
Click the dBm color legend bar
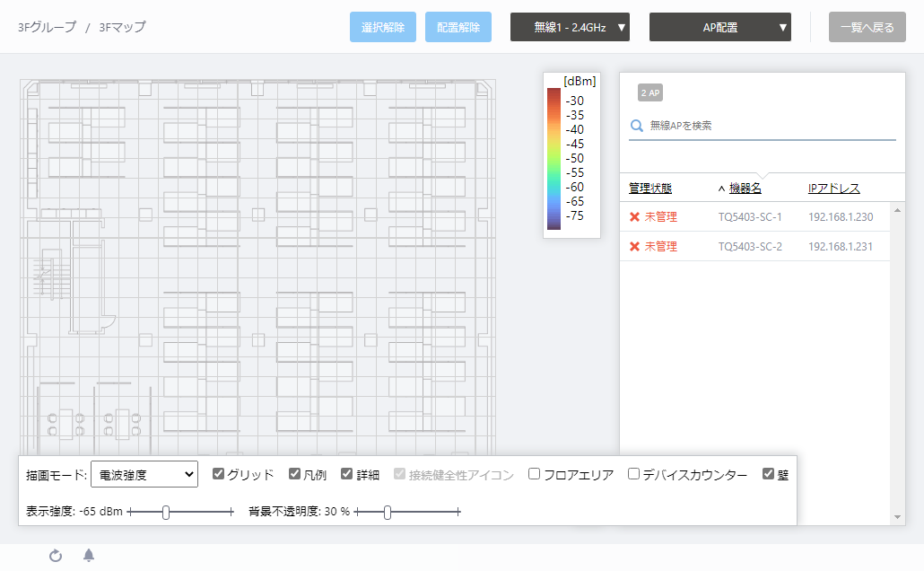(554, 159)
